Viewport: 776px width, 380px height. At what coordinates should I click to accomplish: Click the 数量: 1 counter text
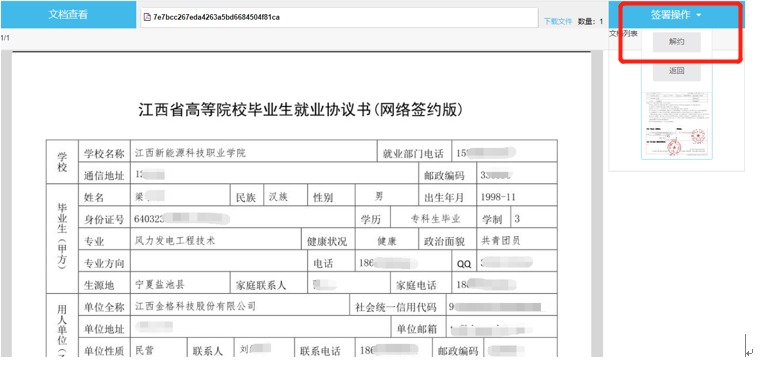(x=590, y=21)
